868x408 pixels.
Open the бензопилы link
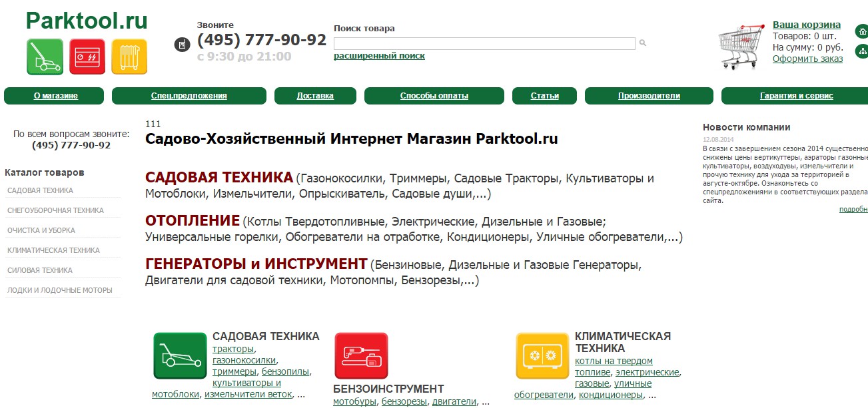pyautogui.click(x=285, y=372)
